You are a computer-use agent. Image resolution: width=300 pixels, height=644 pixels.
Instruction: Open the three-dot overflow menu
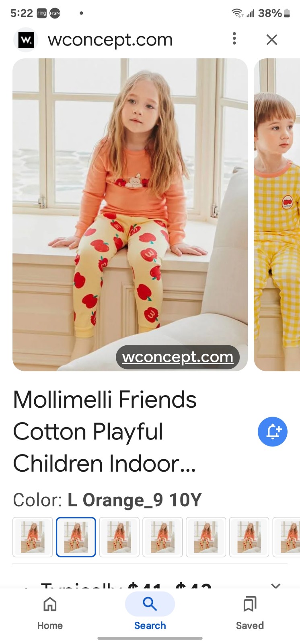click(x=234, y=39)
